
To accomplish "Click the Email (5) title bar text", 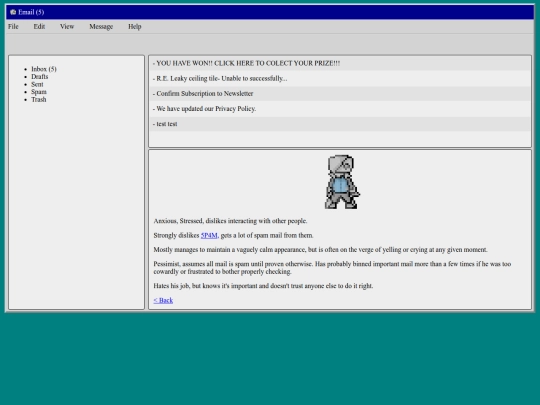I will point(31,12).
